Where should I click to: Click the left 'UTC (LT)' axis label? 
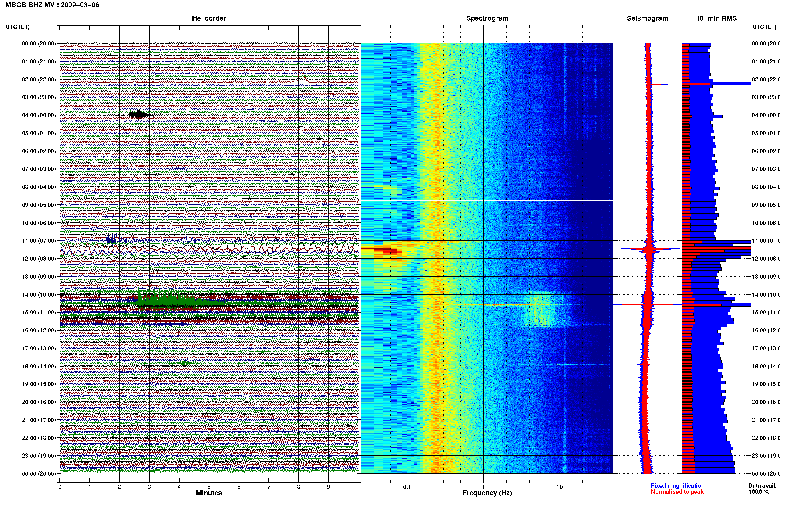(x=17, y=27)
